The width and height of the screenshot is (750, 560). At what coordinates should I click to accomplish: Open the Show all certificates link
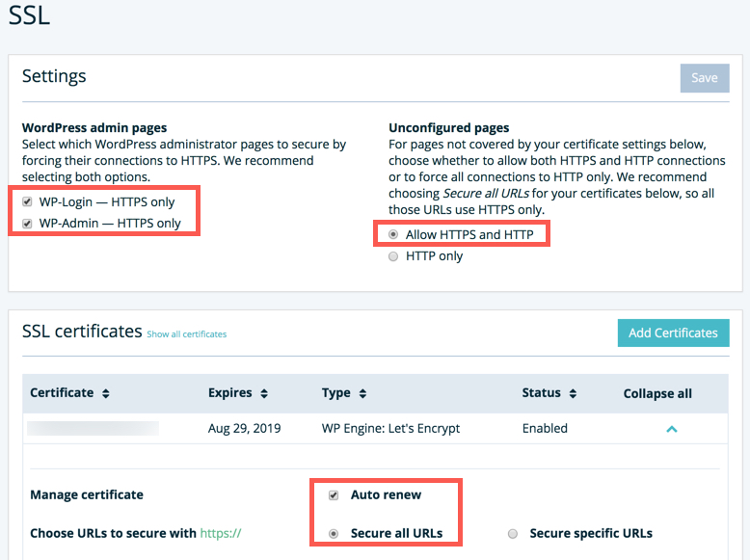[x=186, y=334]
